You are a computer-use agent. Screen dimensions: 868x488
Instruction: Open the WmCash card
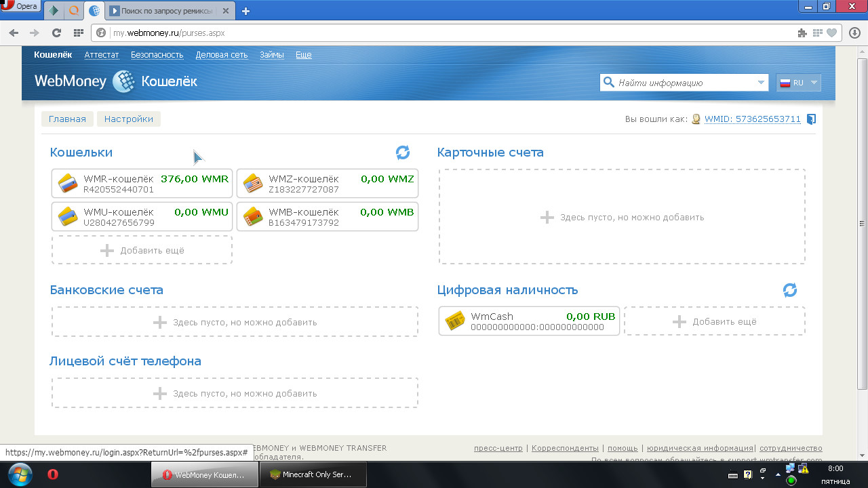click(529, 321)
